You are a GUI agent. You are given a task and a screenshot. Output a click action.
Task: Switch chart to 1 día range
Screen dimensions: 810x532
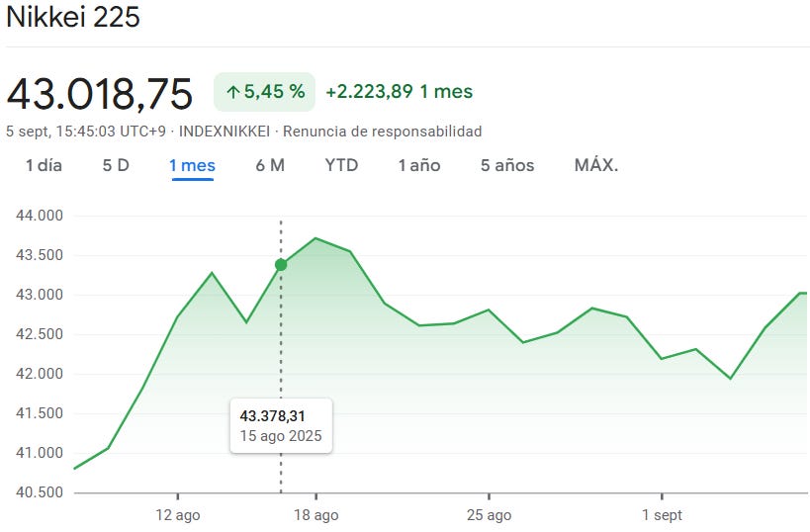click(x=44, y=165)
